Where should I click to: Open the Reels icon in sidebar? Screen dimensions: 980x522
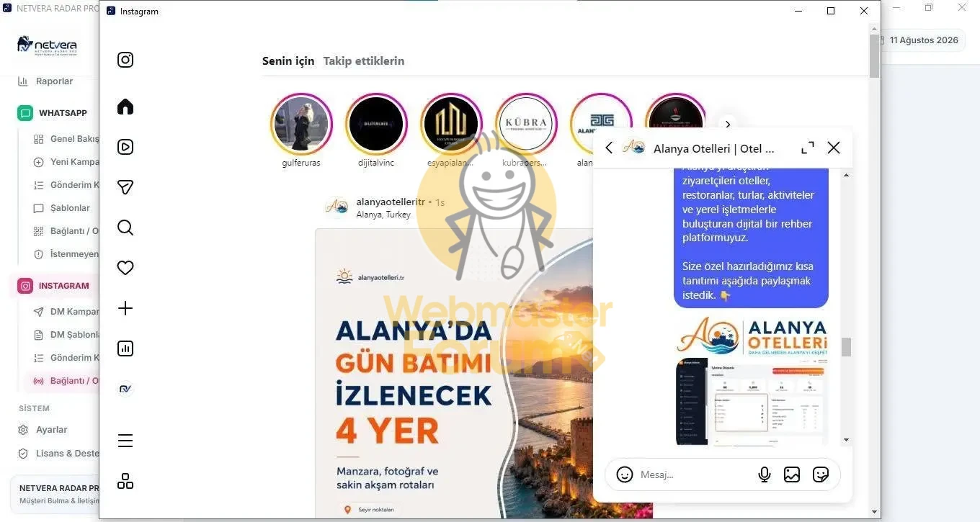[125, 147]
